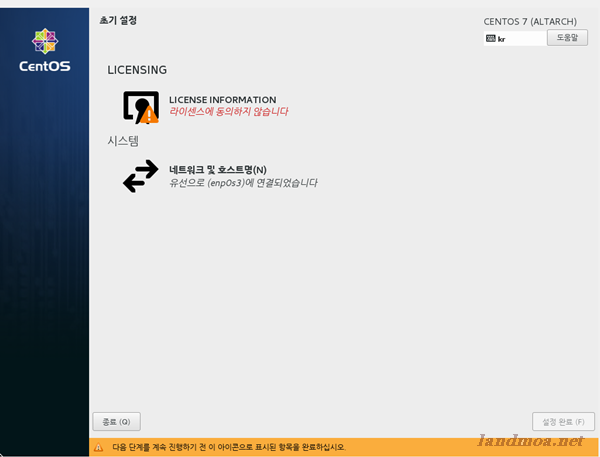Click the 초기 설정 title text
Viewport: 600px width, 457px height.
tap(118, 20)
